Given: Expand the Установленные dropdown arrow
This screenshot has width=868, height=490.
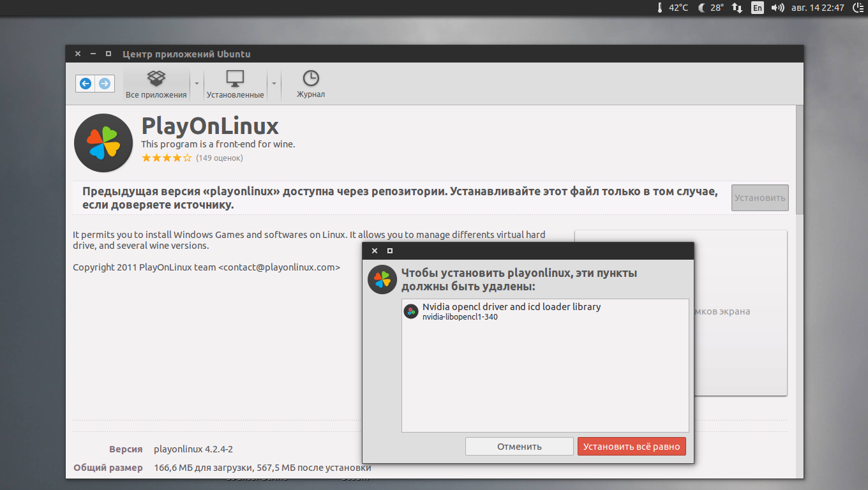Looking at the screenshot, I should coord(274,84).
